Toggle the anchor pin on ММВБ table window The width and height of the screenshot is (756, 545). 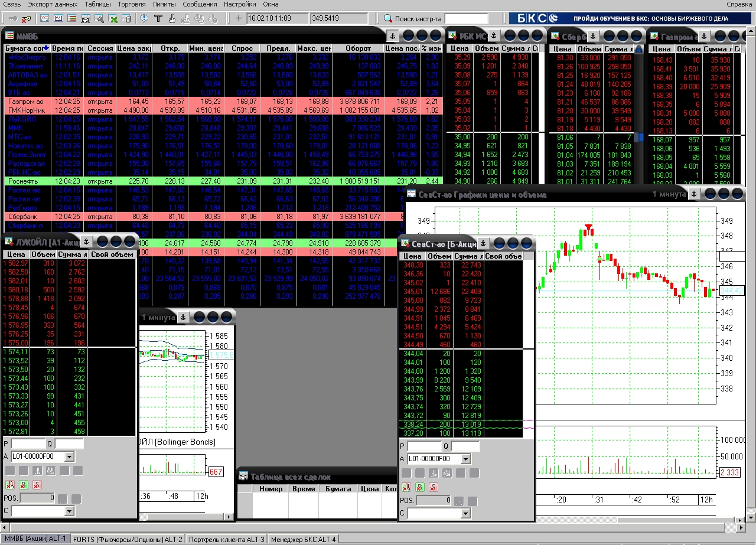pos(392,35)
